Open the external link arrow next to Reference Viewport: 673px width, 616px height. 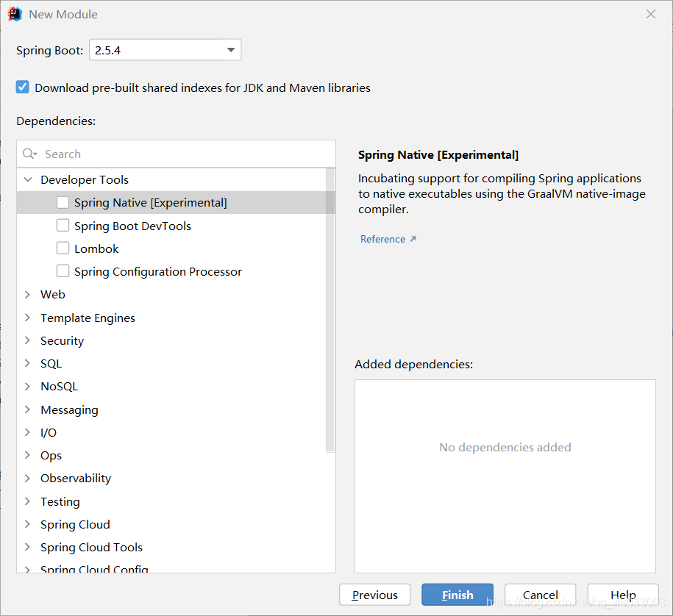coord(413,239)
